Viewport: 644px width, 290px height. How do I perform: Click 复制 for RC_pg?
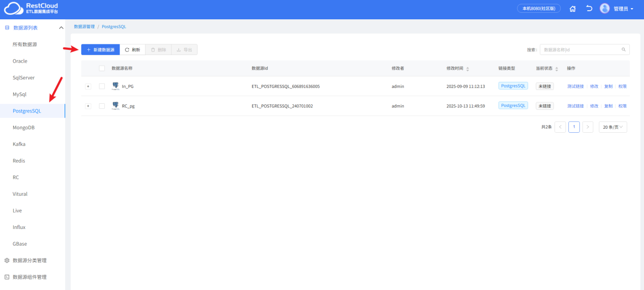click(x=608, y=106)
